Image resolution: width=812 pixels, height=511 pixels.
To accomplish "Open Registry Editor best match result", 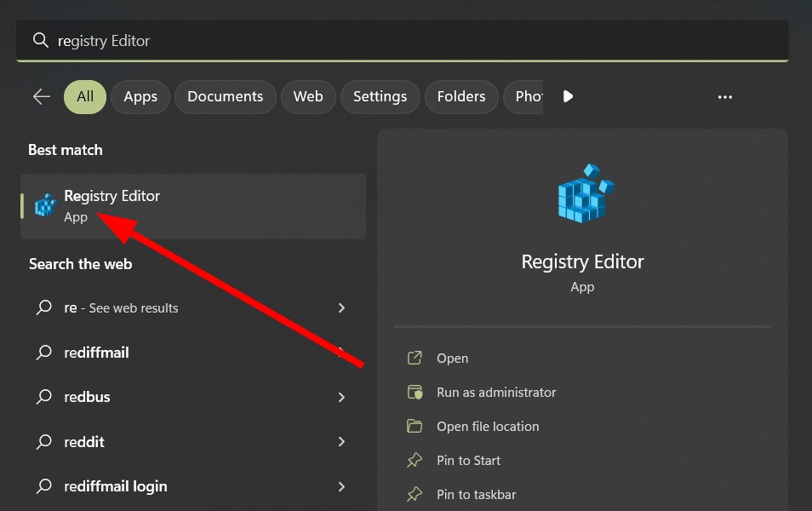I will pos(193,206).
